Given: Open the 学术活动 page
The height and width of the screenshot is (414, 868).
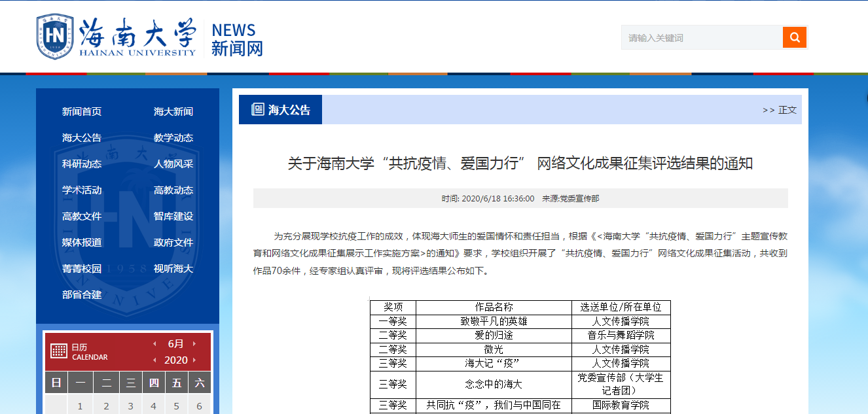Looking at the screenshot, I should [82, 190].
